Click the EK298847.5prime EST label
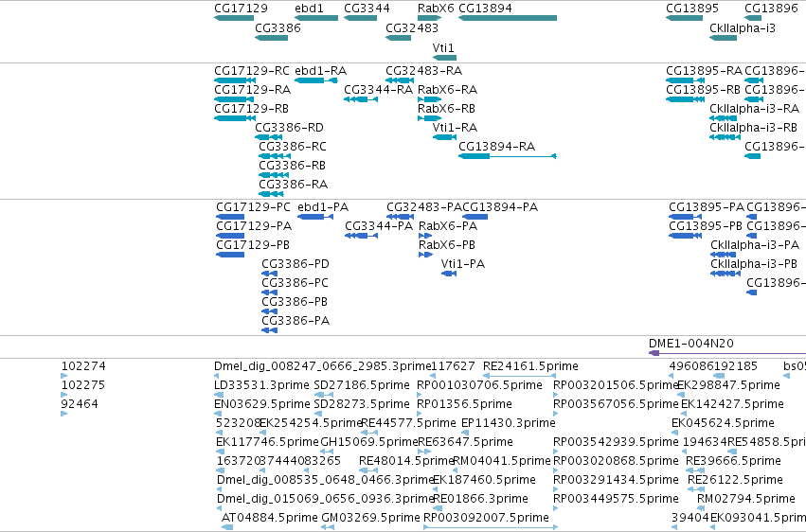This screenshot has height=532, width=806. (x=728, y=385)
